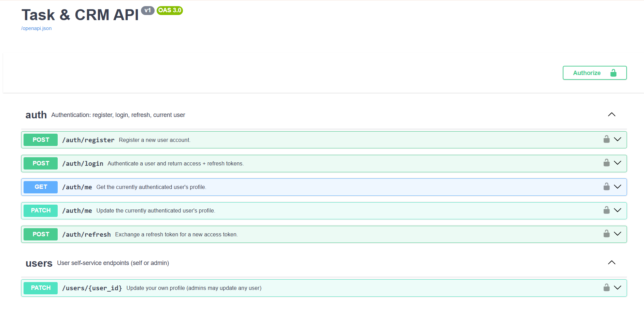Click 'Register a new user account.' summary
The height and width of the screenshot is (309, 644).
click(x=155, y=140)
